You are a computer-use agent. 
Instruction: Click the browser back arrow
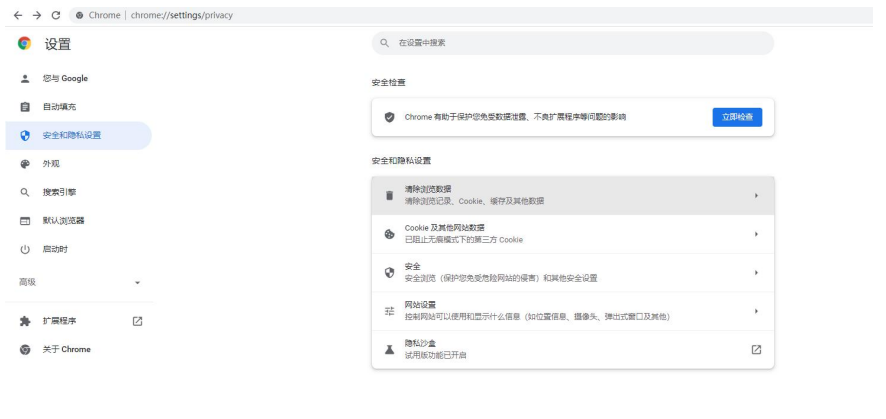[x=18, y=15]
